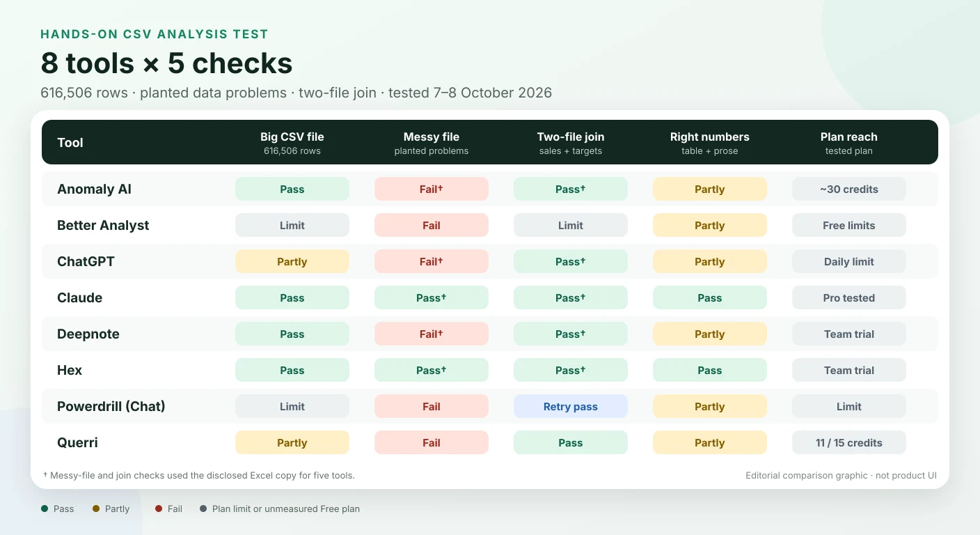Select the "Editorial comparison graphic · not product UI" note
Image resolution: width=980 pixels, height=535 pixels.
click(x=841, y=476)
